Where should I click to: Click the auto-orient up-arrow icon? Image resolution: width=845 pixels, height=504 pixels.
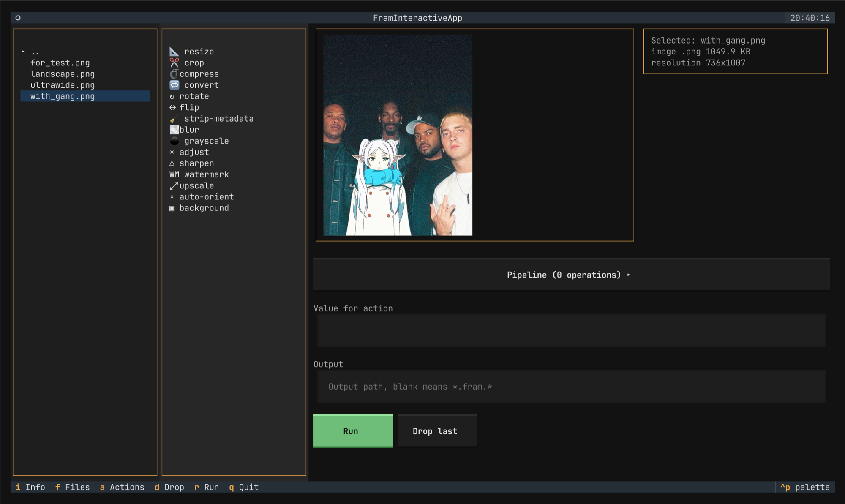tap(172, 197)
